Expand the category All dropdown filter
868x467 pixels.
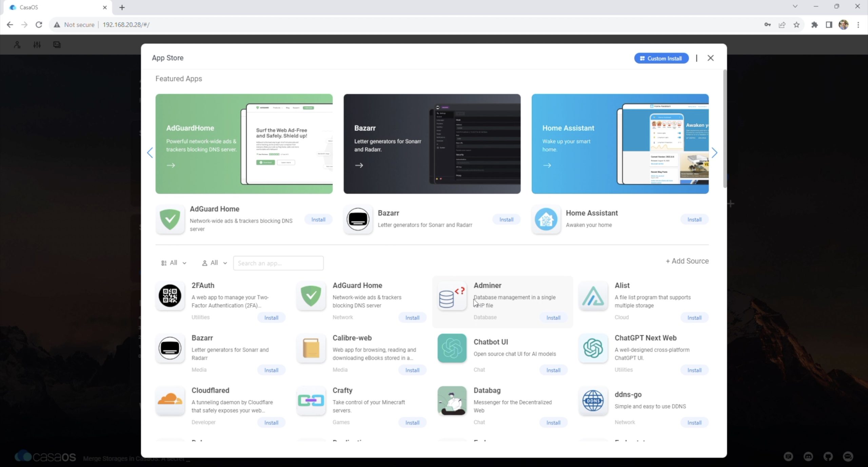(x=174, y=263)
